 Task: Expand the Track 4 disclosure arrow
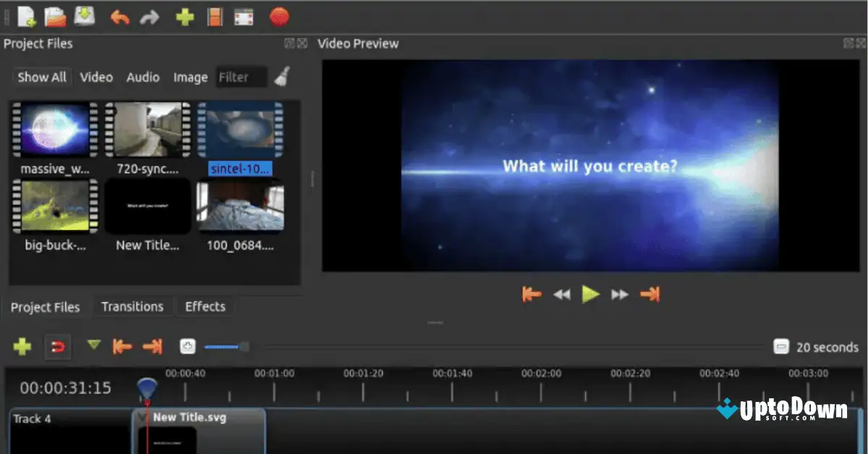pos(143,417)
